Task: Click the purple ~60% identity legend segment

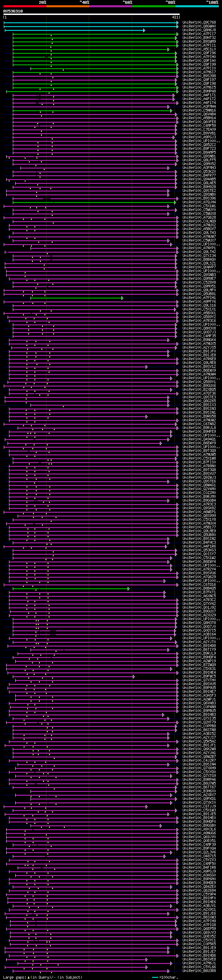Action: 111,6
